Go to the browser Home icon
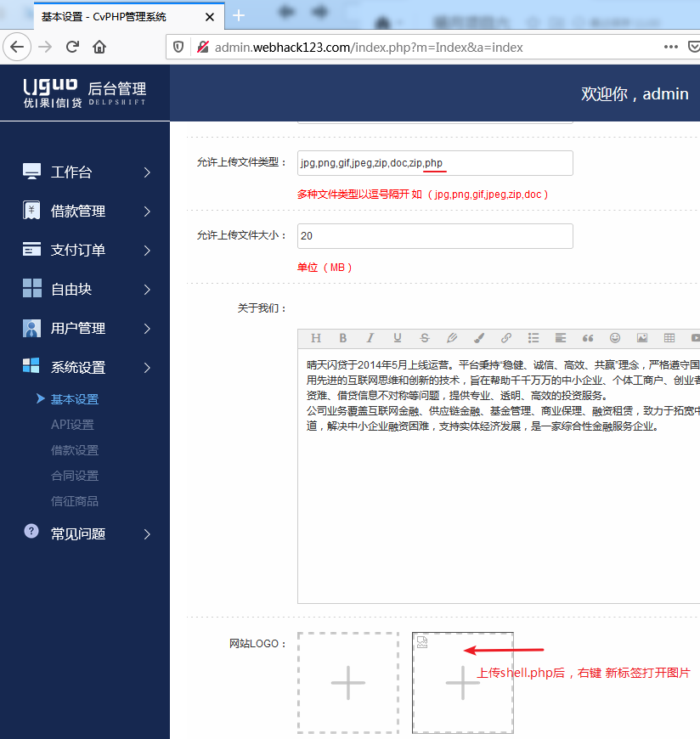This screenshot has width=700, height=739. click(x=99, y=47)
